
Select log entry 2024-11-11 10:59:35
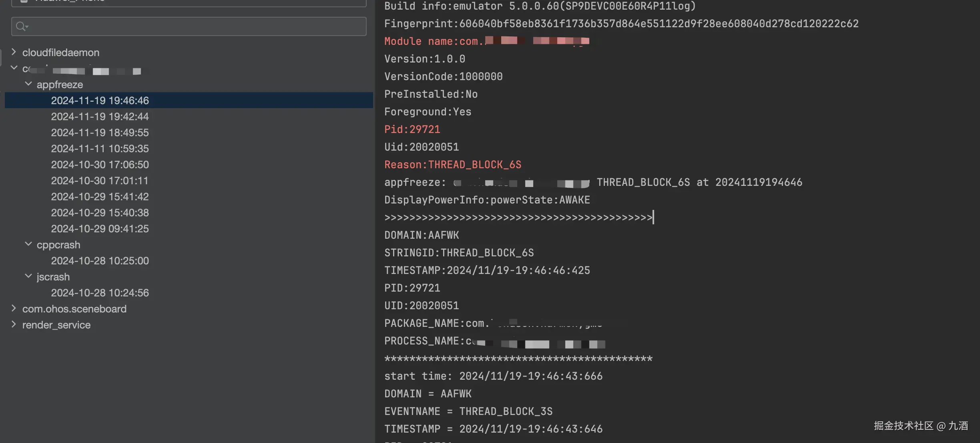pos(100,149)
